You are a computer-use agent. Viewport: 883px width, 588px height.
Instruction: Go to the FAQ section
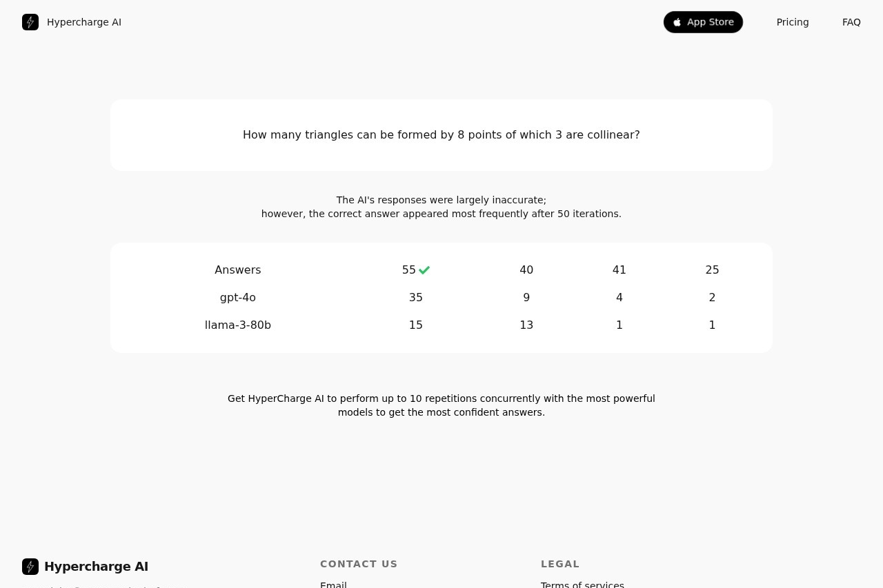[x=851, y=22]
